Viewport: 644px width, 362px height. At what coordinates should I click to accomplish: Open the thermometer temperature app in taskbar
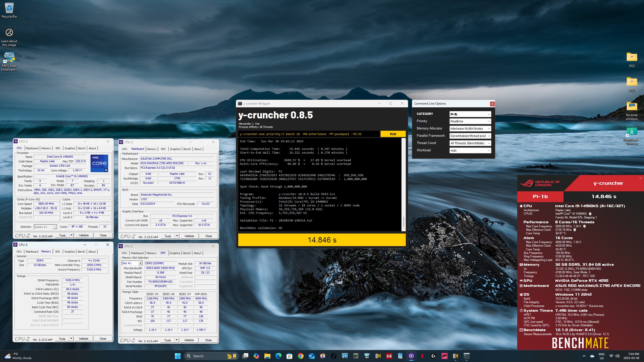tap(323, 356)
